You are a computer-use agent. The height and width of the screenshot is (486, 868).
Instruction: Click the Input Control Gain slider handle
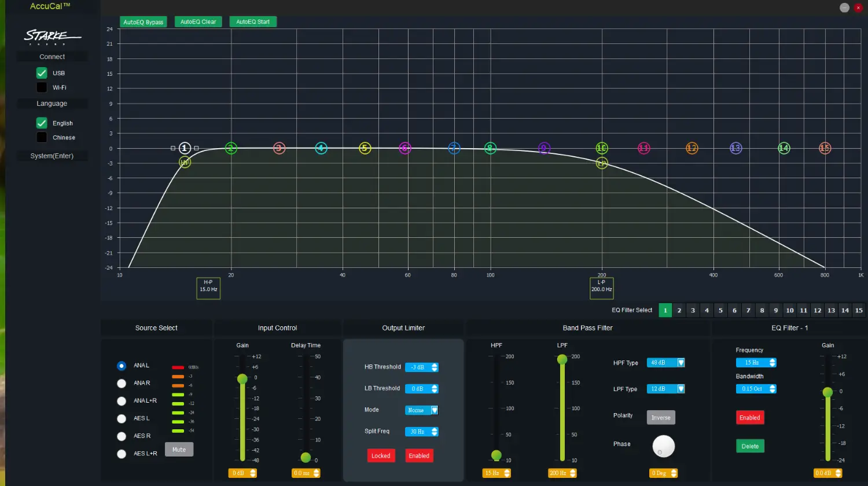(x=242, y=379)
